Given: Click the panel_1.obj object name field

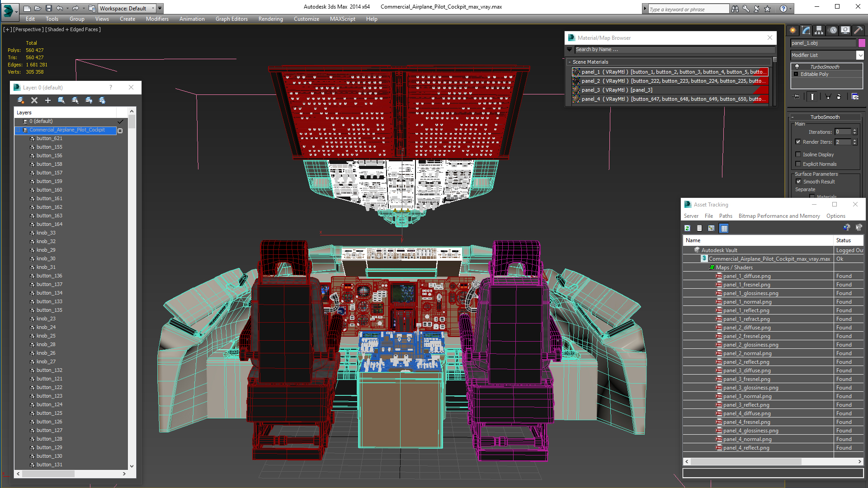Looking at the screenshot, I should point(823,43).
